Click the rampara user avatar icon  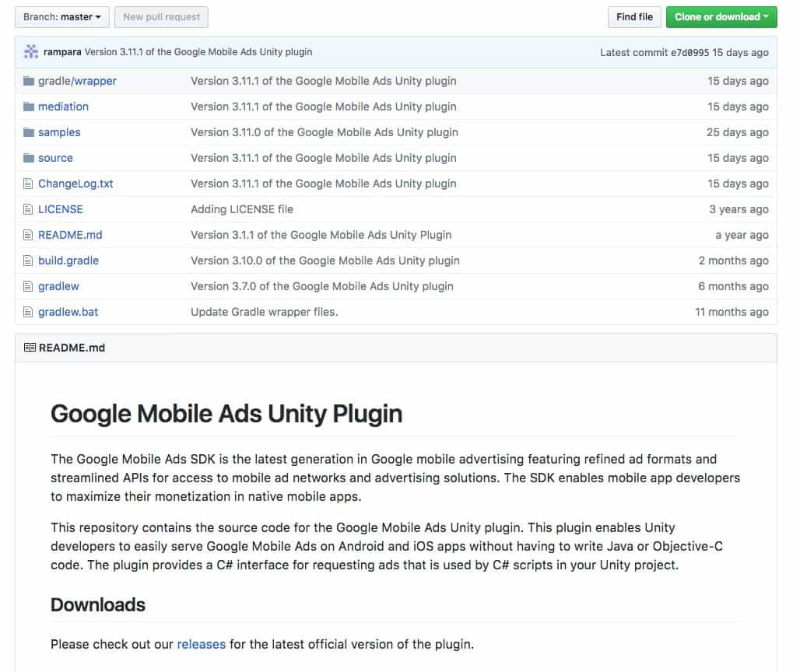[x=31, y=51]
